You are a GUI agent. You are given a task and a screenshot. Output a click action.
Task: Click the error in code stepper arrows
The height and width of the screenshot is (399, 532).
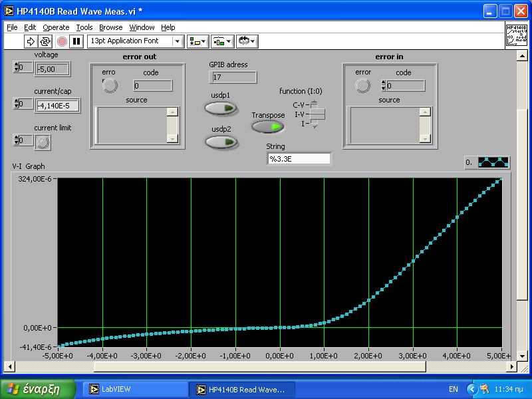pos(384,86)
